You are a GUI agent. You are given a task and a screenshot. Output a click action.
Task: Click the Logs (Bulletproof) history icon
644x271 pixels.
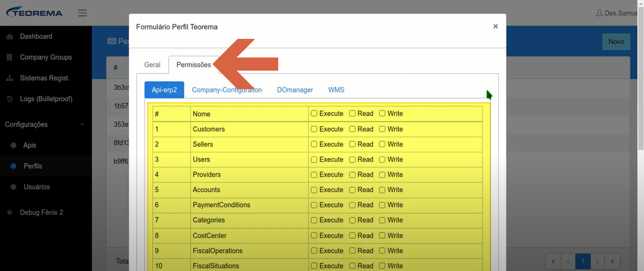[x=9, y=100]
